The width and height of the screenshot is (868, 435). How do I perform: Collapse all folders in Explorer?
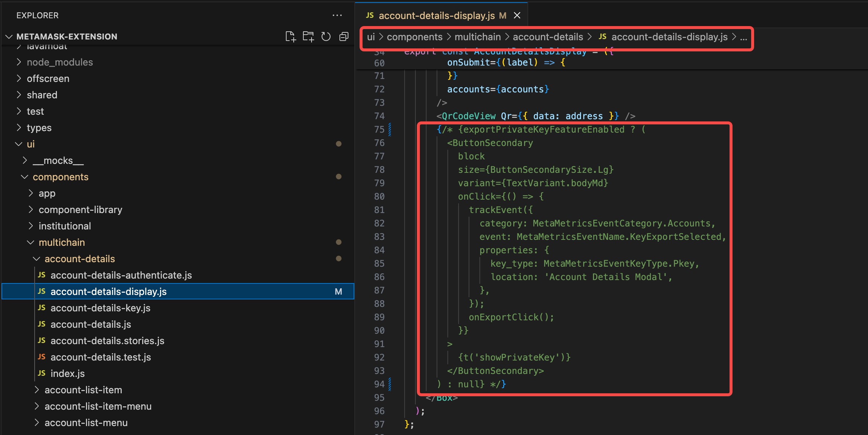pyautogui.click(x=344, y=36)
